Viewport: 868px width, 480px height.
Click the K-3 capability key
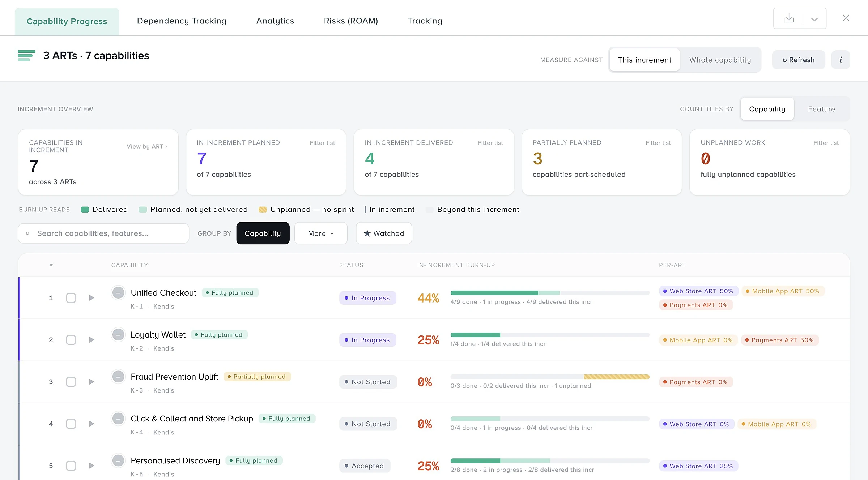pyautogui.click(x=137, y=390)
